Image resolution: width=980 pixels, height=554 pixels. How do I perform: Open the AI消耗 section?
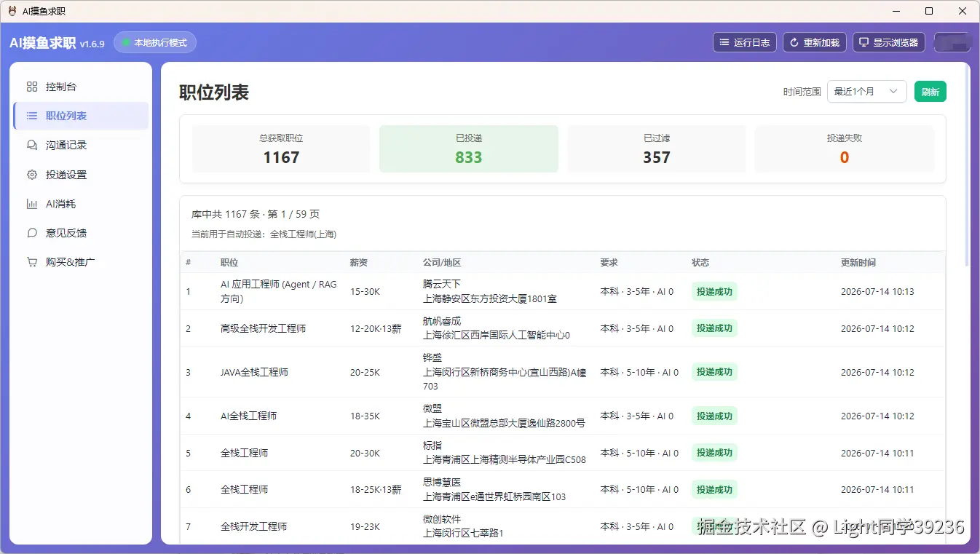tap(81, 204)
